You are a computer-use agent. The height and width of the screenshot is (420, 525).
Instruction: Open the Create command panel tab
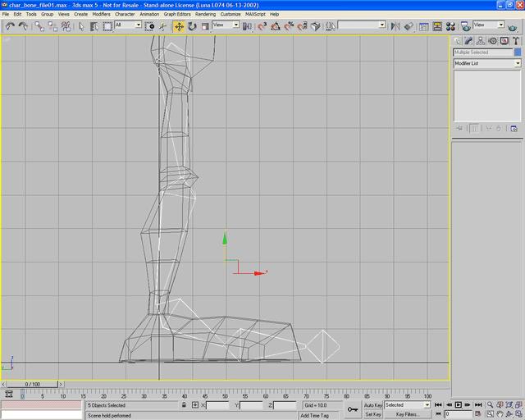pyautogui.click(x=458, y=40)
